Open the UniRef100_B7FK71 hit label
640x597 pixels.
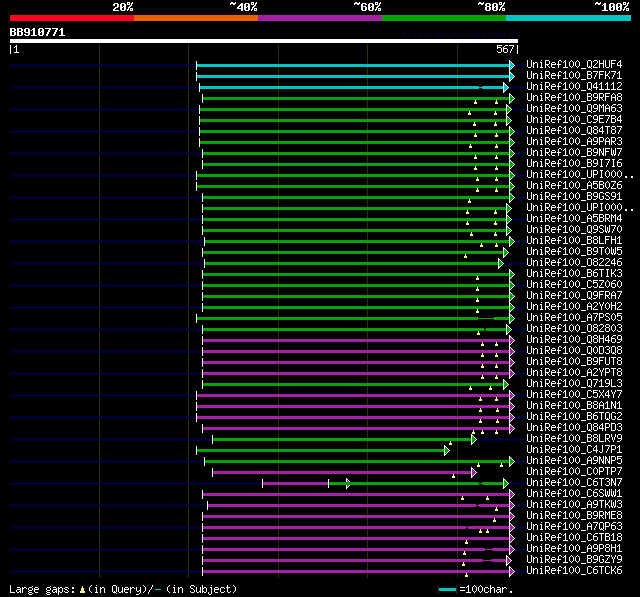coord(573,76)
